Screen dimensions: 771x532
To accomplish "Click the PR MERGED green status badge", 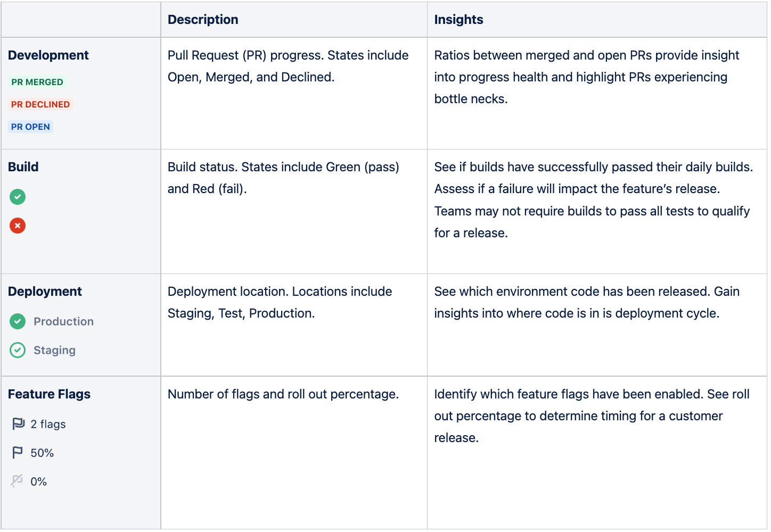I will (37, 82).
